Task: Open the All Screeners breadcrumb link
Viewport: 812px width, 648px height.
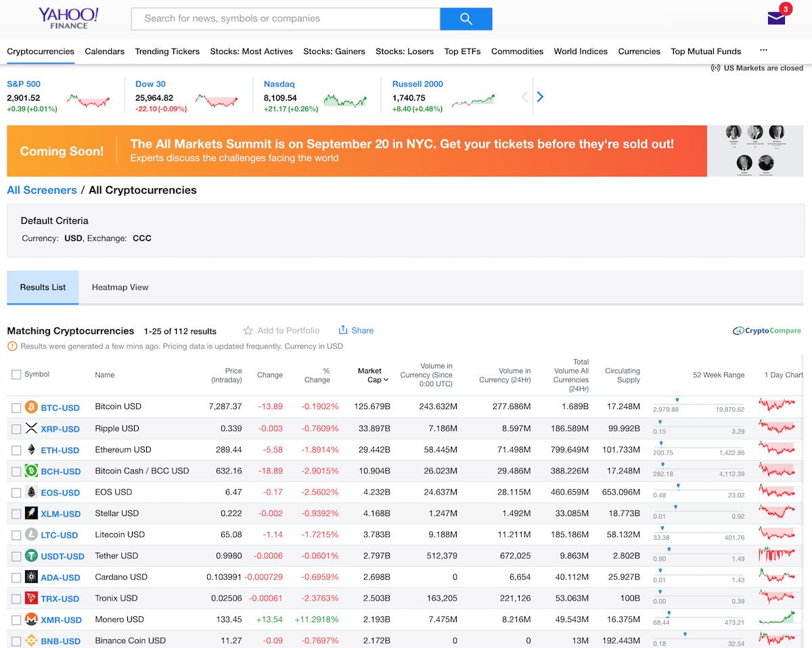Action: pyautogui.click(x=42, y=190)
